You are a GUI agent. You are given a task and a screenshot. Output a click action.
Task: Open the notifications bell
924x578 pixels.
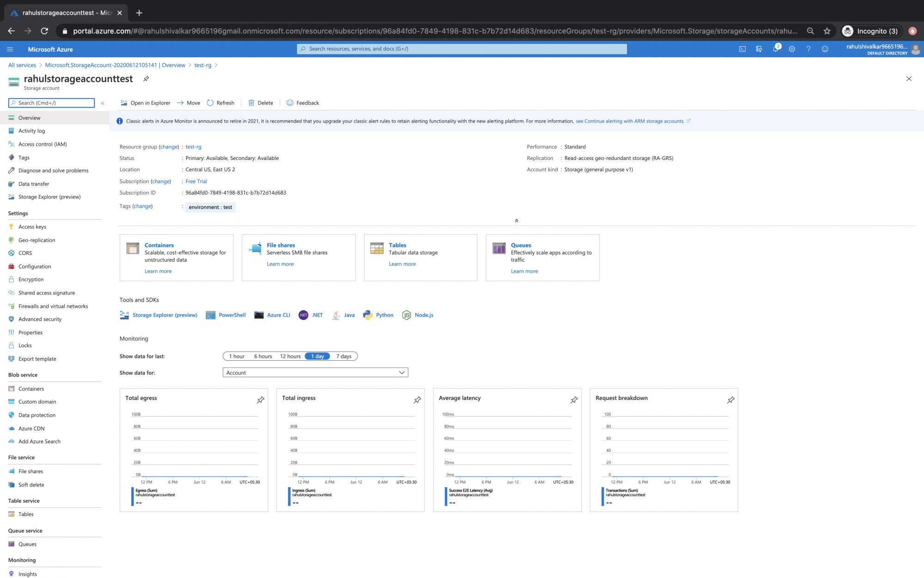coord(776,49)
